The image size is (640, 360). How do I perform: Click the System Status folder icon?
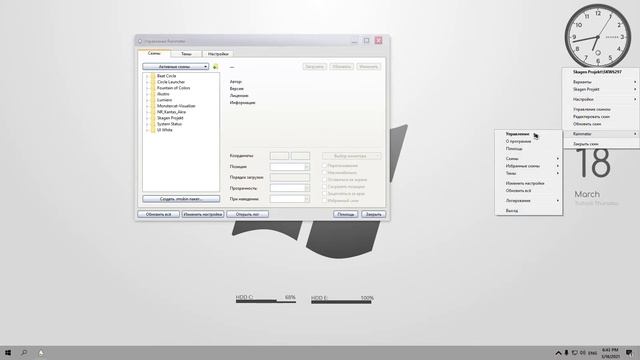[153, 124]
